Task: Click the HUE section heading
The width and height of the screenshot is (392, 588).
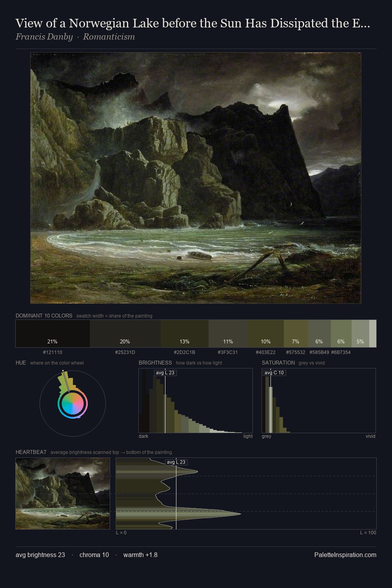Action: (x=21, y=363)
